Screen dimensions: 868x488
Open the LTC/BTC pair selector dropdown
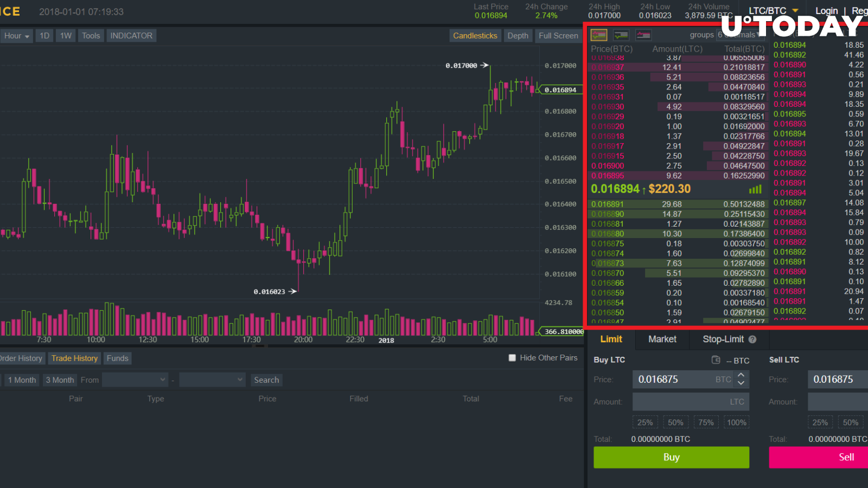(774, 11)
